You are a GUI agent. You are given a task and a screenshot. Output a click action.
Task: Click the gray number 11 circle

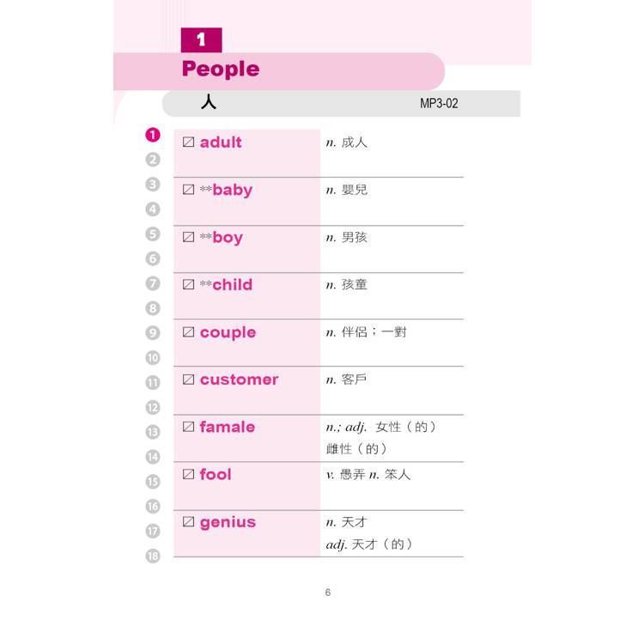[152, 383]
